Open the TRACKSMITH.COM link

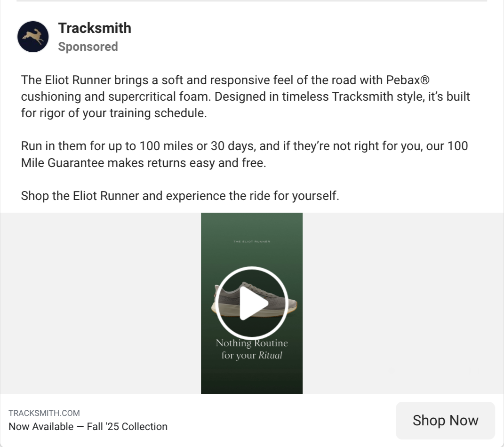pos(44,413)
